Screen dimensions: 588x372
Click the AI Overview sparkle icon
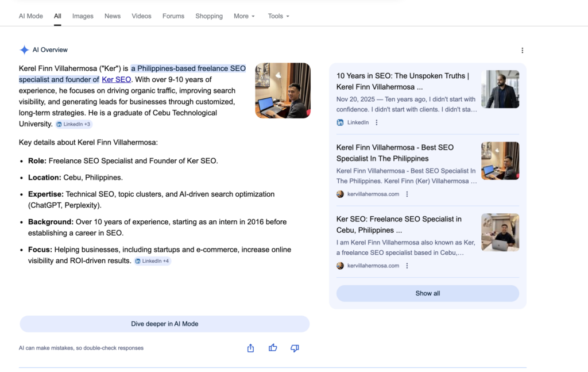(x=24, y=50)
